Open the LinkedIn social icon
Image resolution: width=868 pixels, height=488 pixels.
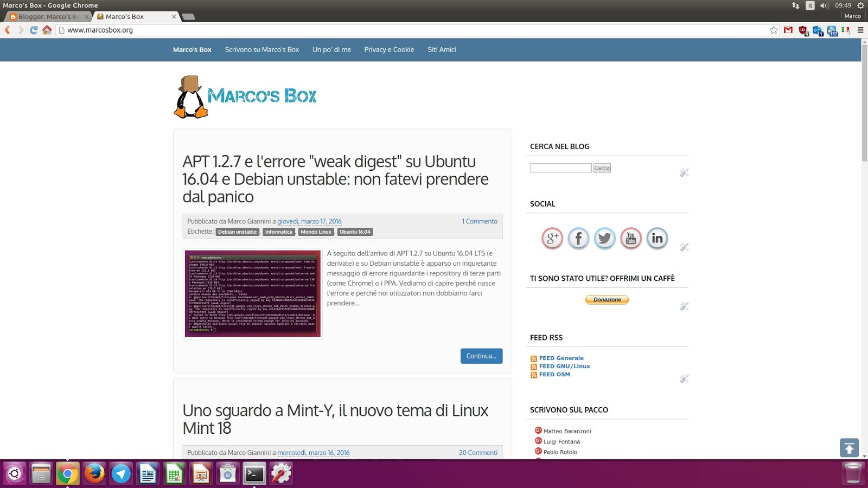657,238
